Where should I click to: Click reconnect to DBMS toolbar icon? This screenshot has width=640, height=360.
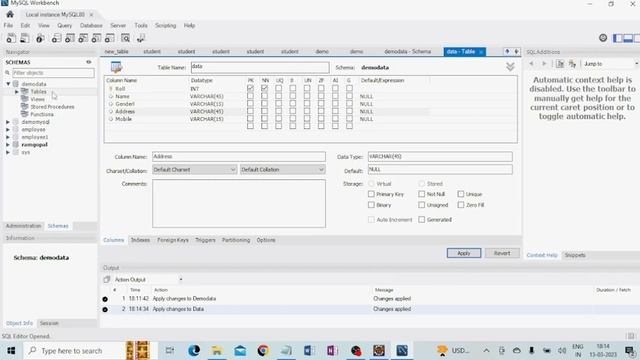[141, 38]
